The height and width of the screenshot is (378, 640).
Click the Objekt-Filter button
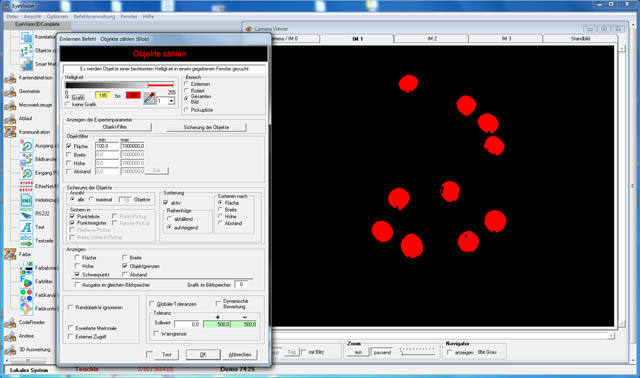click(x=115, y=127)
